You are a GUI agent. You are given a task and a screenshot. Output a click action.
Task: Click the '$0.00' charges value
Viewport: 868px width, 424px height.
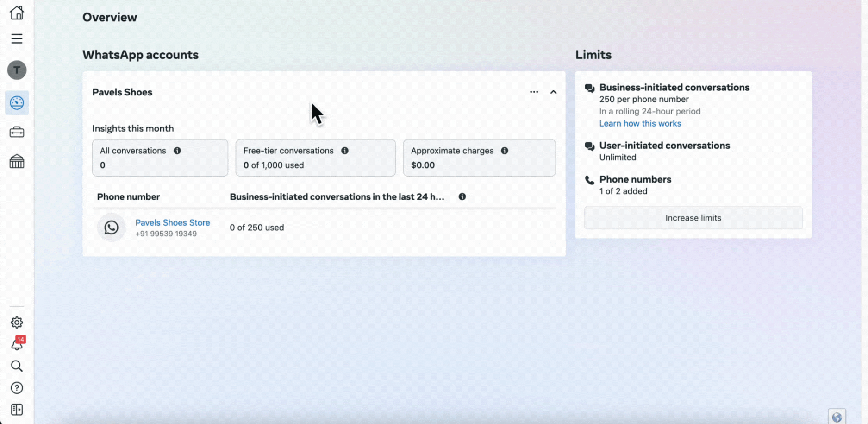point(423,165)
